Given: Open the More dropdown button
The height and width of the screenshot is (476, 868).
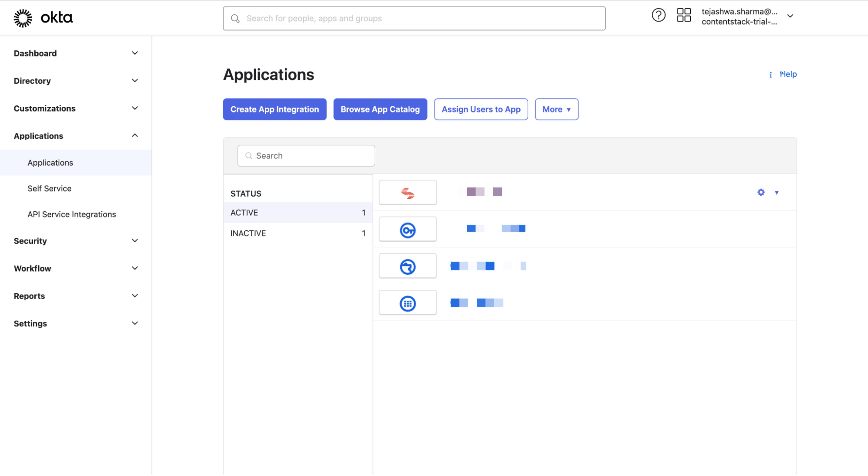Looking at the screenshot, I should point(556,110).
